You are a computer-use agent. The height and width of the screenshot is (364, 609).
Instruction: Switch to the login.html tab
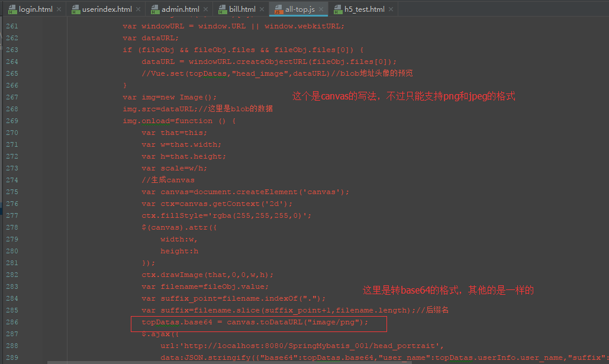point(36,9)
